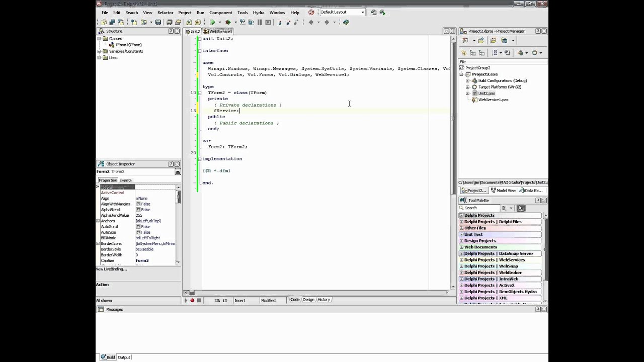The width and height of the screenshot is (644, 362).
Task: Switch to the WebService1 editor tab
Action: click(x=218, y=31)
